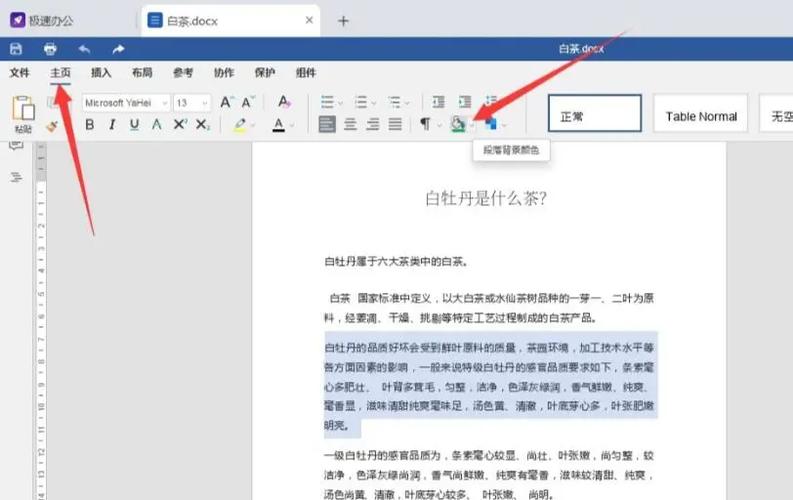Apply subscript X₂ formatting
793x500 pixels.
(202, 124)
